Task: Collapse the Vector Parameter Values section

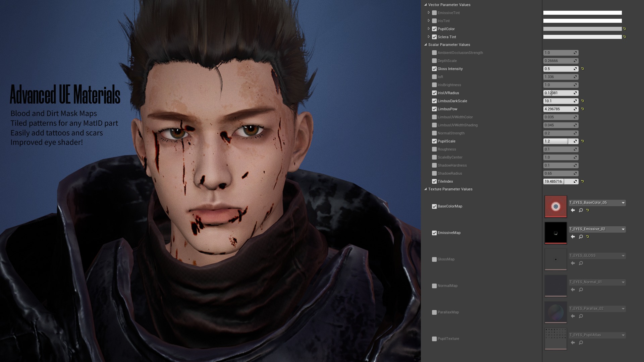Action: [426, 5]
